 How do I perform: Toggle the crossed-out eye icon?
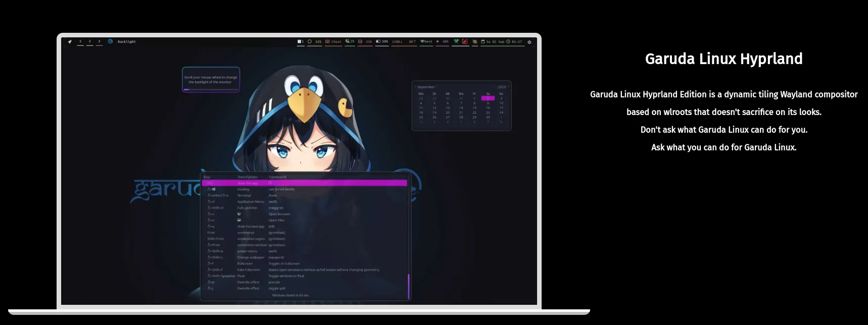pos(475,42)
